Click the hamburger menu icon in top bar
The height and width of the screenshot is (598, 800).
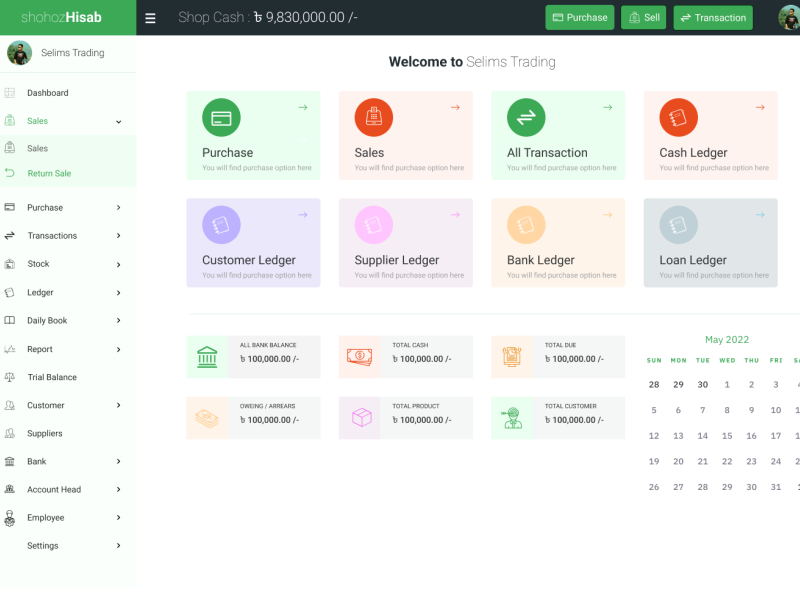pyautogui.click(x=150, y=17)
